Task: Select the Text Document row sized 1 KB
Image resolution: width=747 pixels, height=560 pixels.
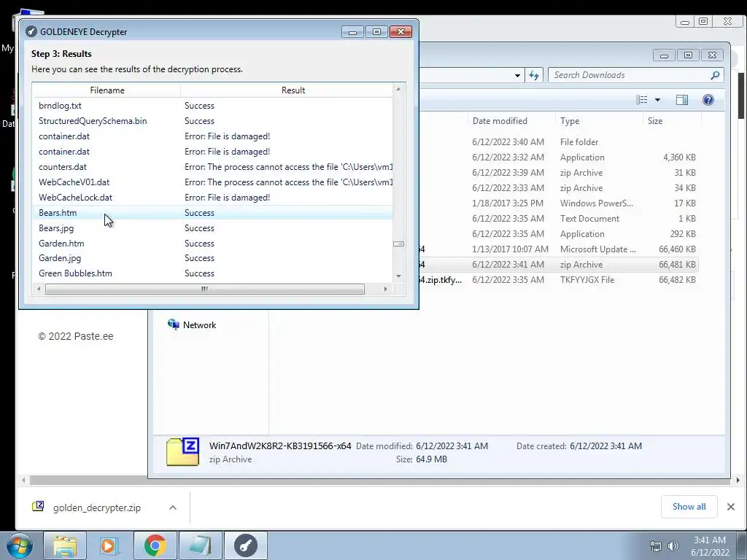Action: click(558, 219)
